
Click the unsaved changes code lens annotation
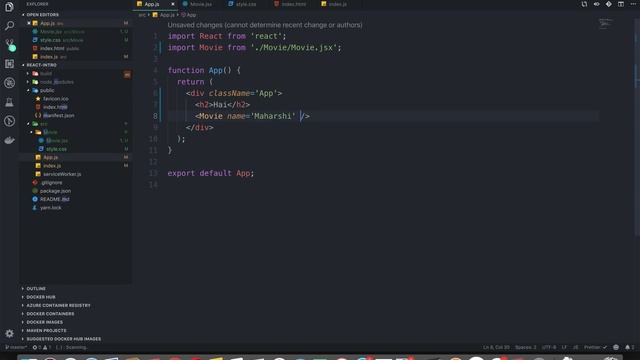pyautogui.click(x=265, y=25)
